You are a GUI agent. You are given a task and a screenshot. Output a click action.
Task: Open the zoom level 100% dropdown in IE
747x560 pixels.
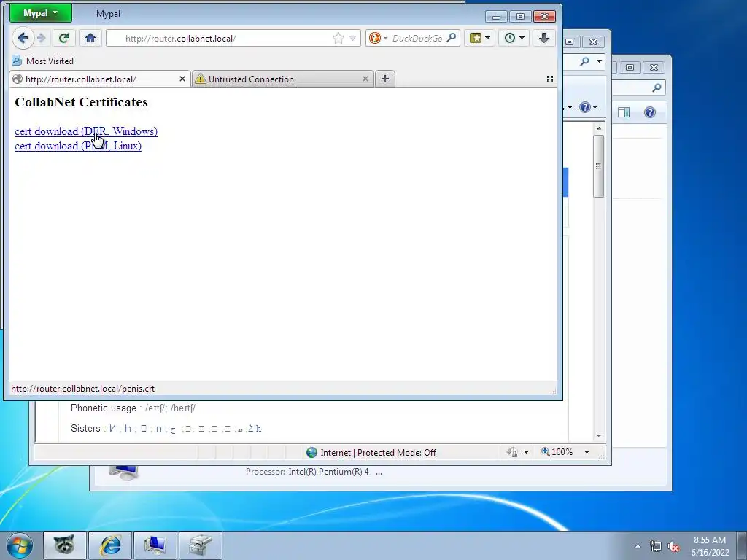pyautogui.click(x=587, y=452)
